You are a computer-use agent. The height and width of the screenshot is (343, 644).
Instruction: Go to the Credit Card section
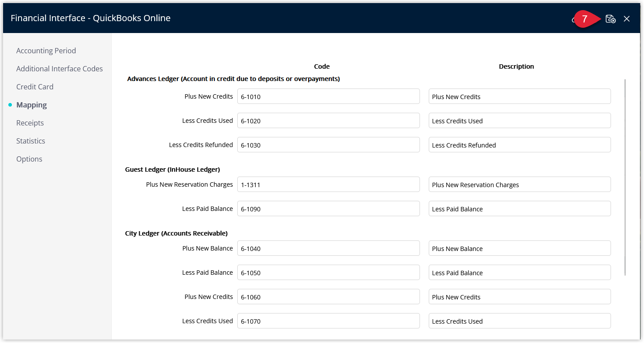click(x=35, y=87)
